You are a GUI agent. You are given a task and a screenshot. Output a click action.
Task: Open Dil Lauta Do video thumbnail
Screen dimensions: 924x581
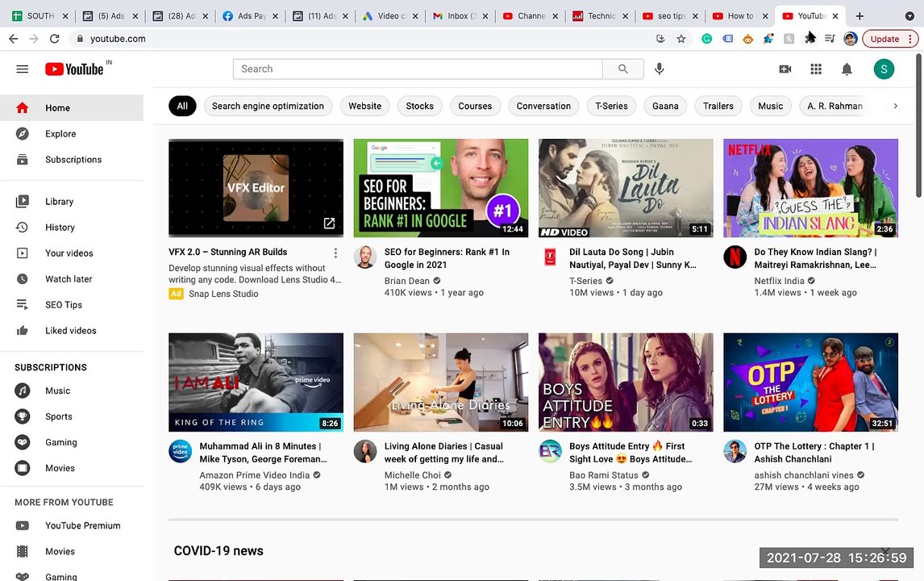click(x=626, y=188)
